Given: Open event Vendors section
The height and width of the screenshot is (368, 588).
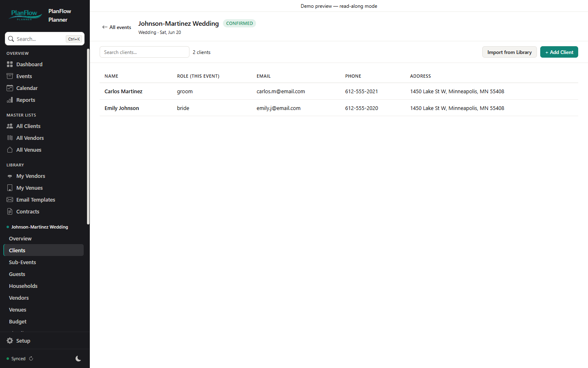Looking at the screenshot, I should click(43, 298).
